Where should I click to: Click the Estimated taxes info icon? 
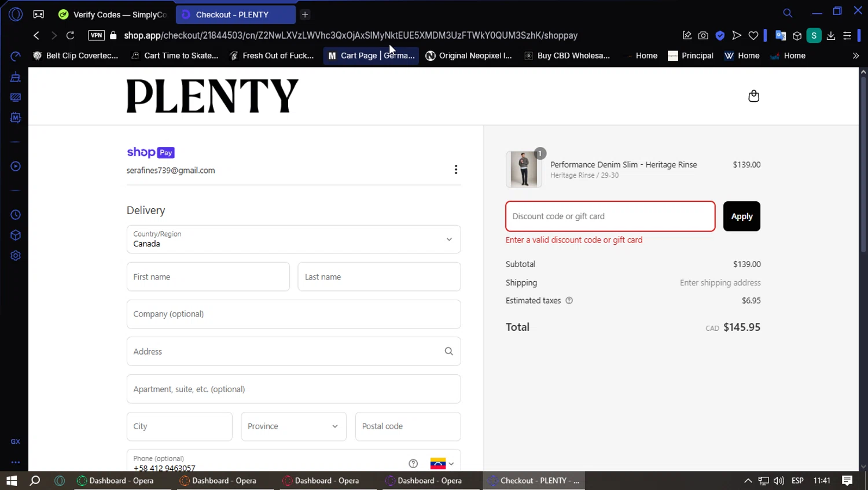[569, 301]
